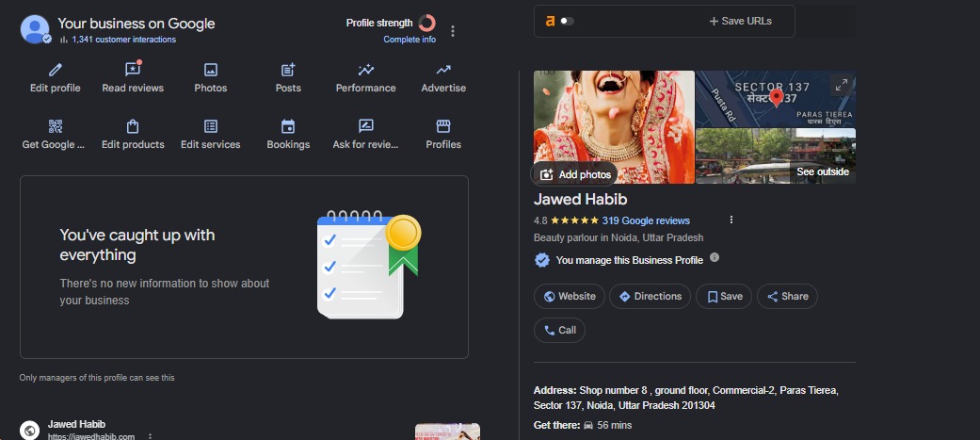Image resolution: width=980 pixels, height=440 pixels.
Task: Open Edit services list icon
Action: pos(211,126)
